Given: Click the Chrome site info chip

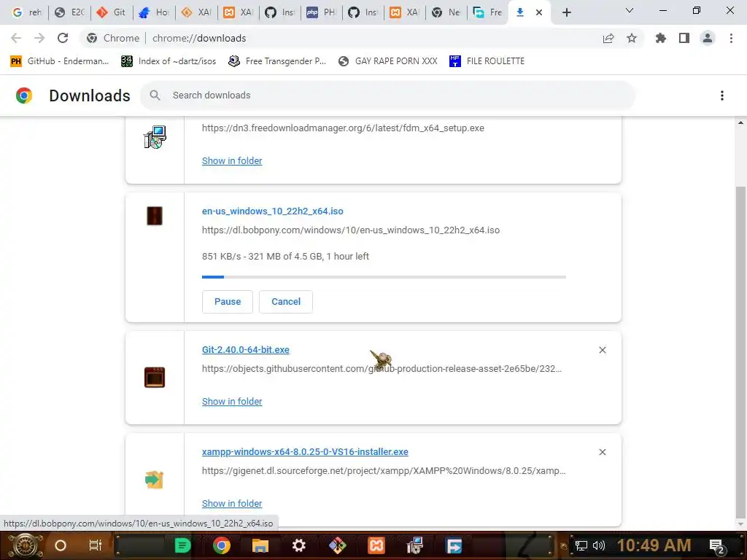Looking at the screenshot, I should click(113, 38).
